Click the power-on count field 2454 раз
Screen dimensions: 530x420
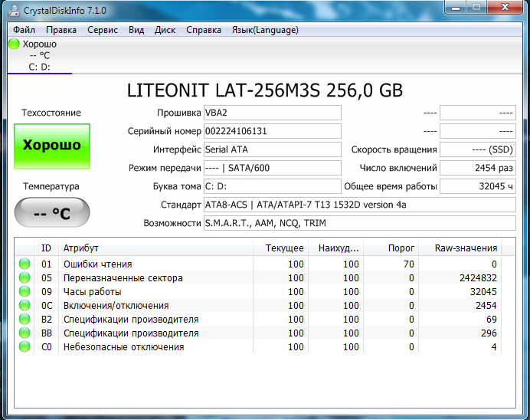(x=478, y=168)
